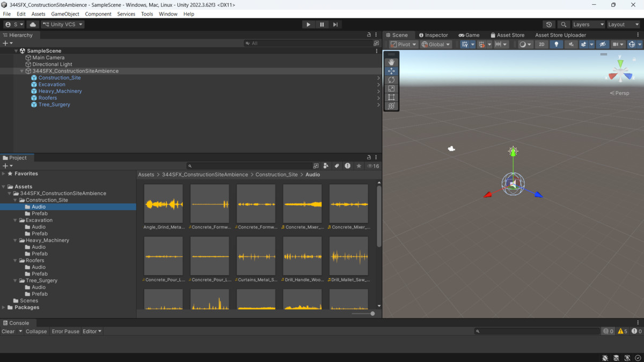Open the Console panel three-dot menu
The width and height of the screenshot is (644, 362).
pos(638,323)
